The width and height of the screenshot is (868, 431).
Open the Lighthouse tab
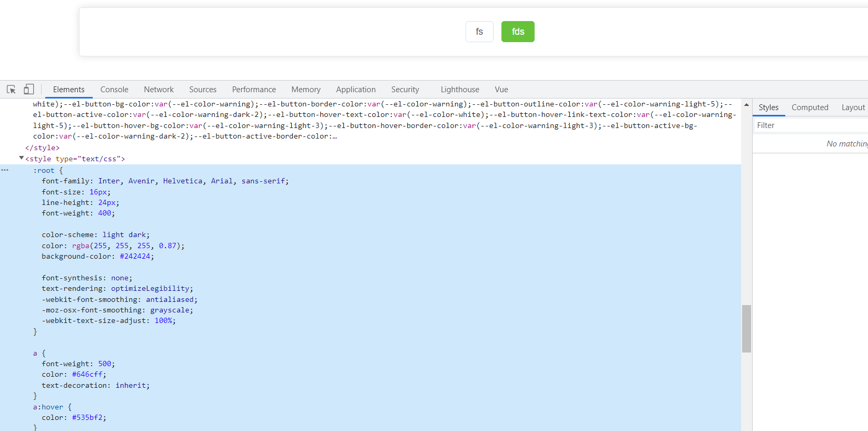click(460, 90)
